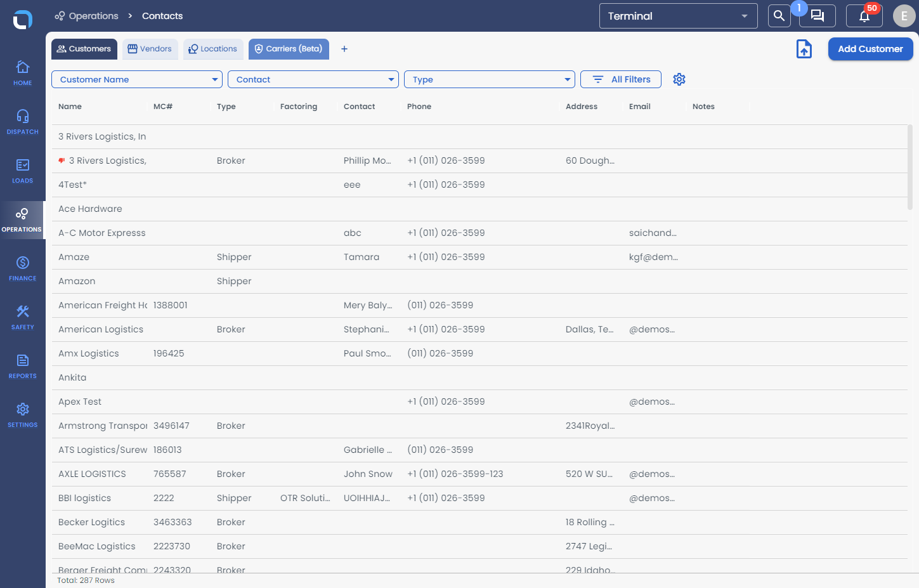Expand the Contact filter dropdown
Viewport: 919px width, 588px height.
click(x=313, y=79)
